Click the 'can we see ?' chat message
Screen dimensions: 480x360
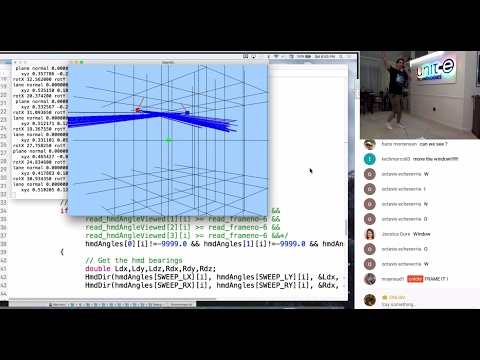pyautogui.click(x=433, y=144)
